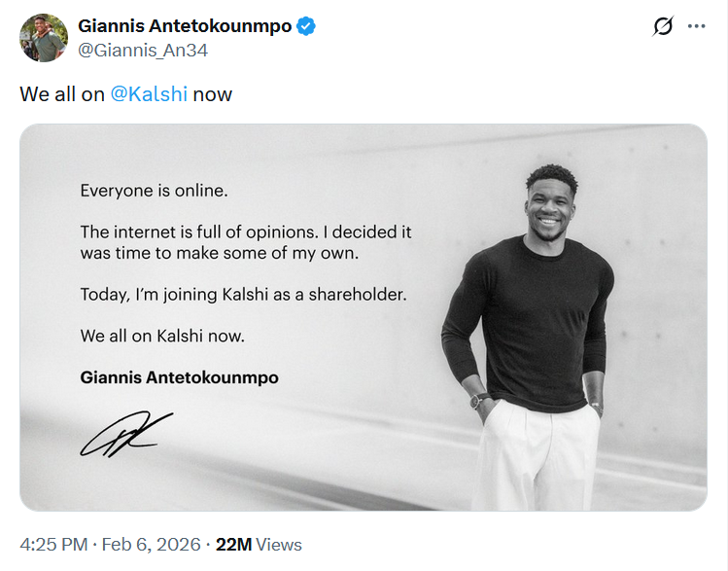Open the 22M Views count
The image size is (728, 571).
click(x=259, y=545)
